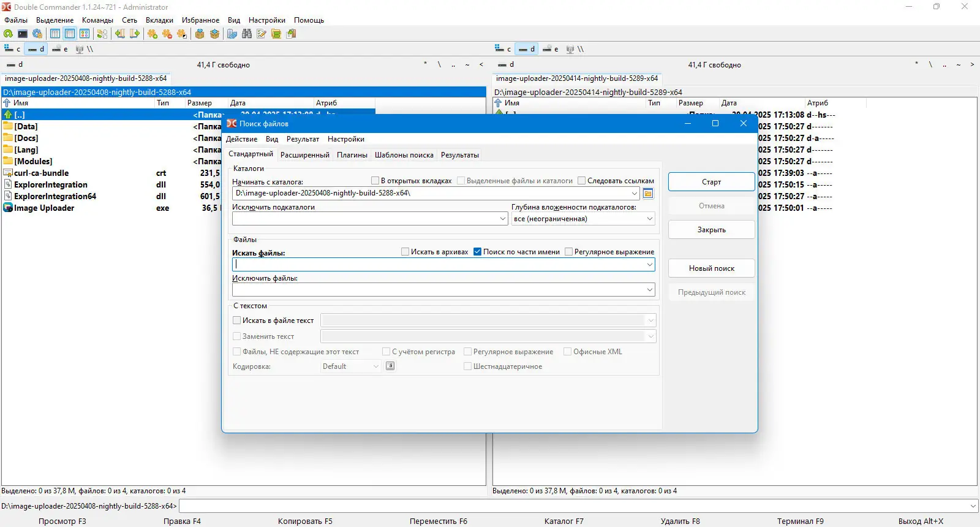Click the select group plus icon
The width and height of the screenshot is (980, 527).
(153, 34)
